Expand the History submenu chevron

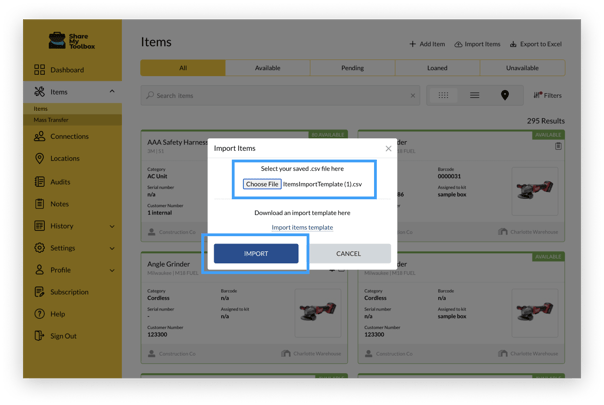[112, 226]
